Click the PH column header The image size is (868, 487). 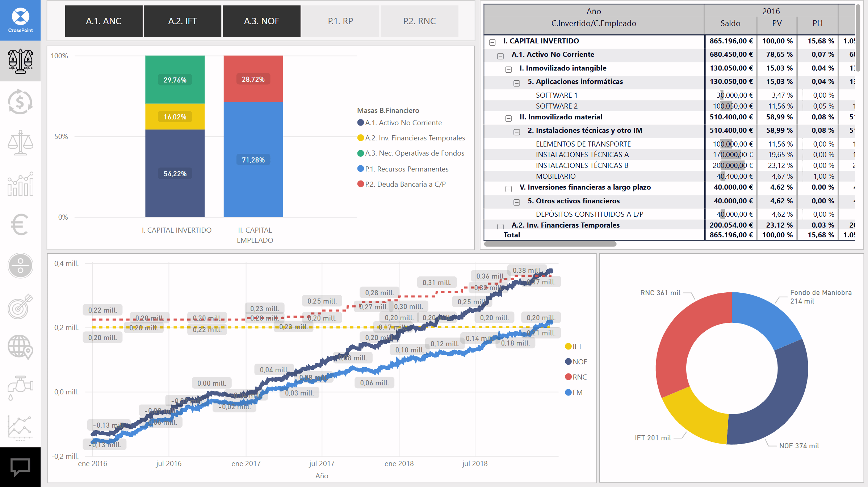pos(817,23)
